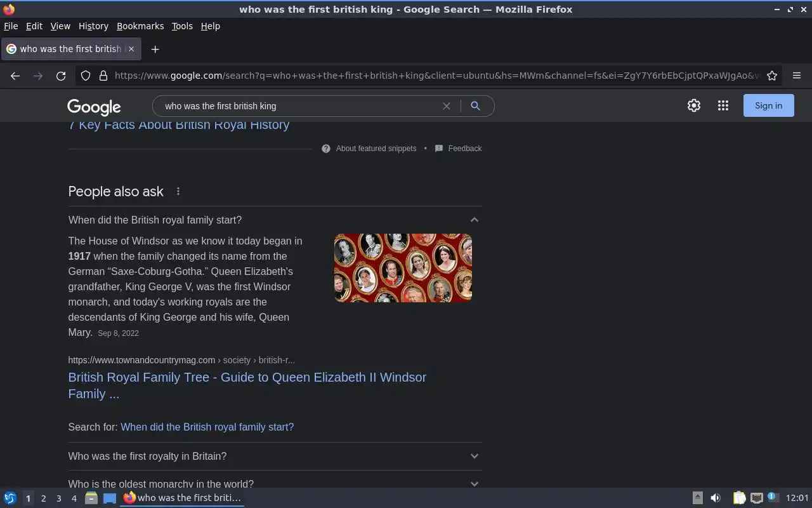Click the royal family portraits thumbnail
Screen dimensions: 812x508
click(x=403, y=268)
